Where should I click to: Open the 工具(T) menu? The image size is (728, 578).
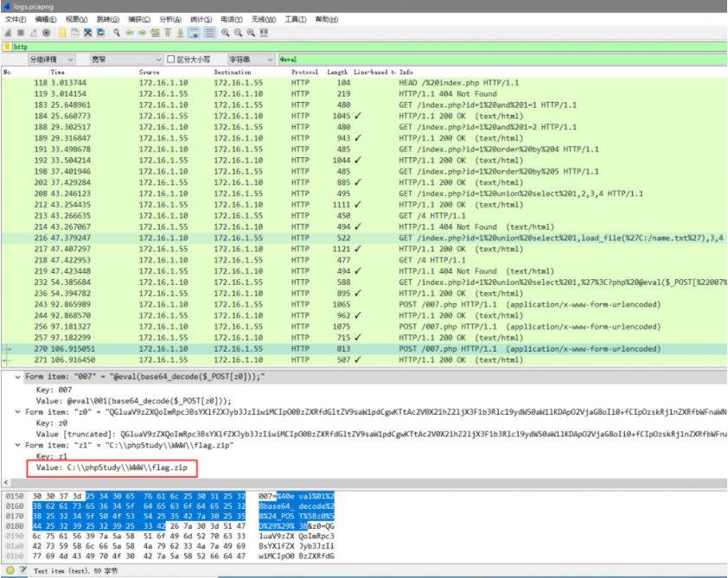(x=296, y=20)
